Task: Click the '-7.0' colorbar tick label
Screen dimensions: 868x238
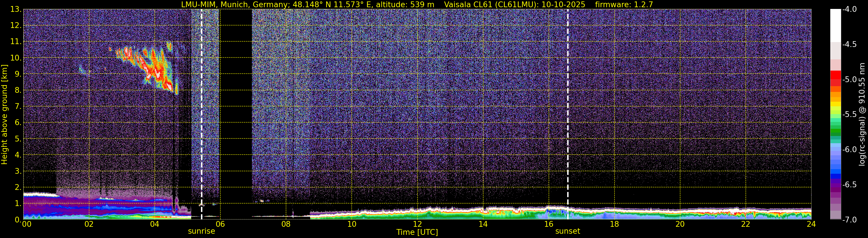Action: (x=849, y=220)
